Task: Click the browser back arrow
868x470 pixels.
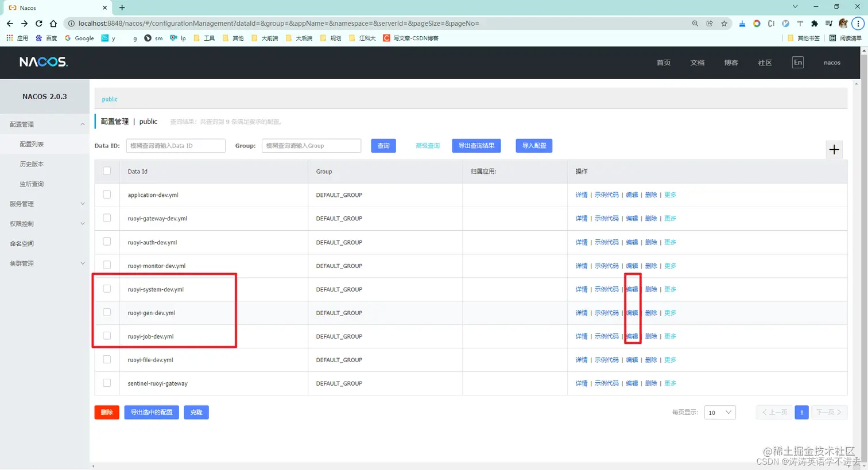Action: tap(10, 24)
